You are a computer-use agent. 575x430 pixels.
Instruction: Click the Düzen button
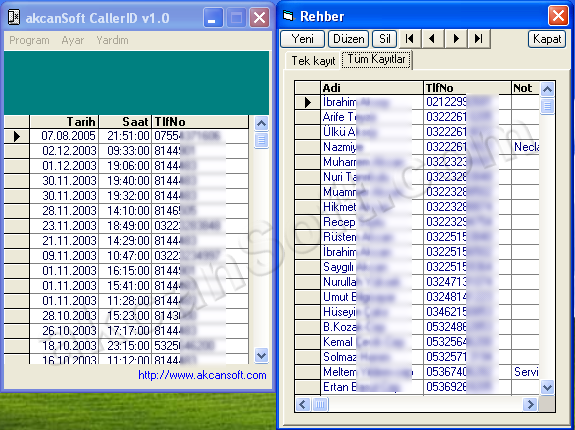[348, 38]
